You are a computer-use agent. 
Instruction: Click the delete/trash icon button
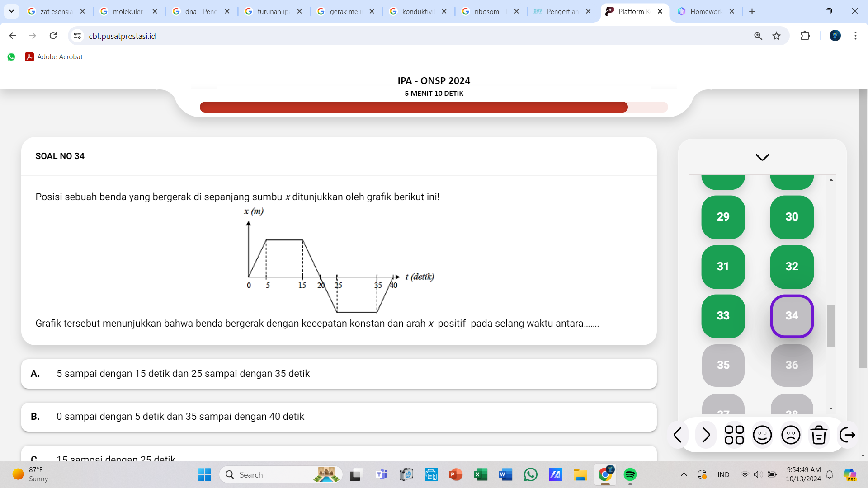point(819,434)
